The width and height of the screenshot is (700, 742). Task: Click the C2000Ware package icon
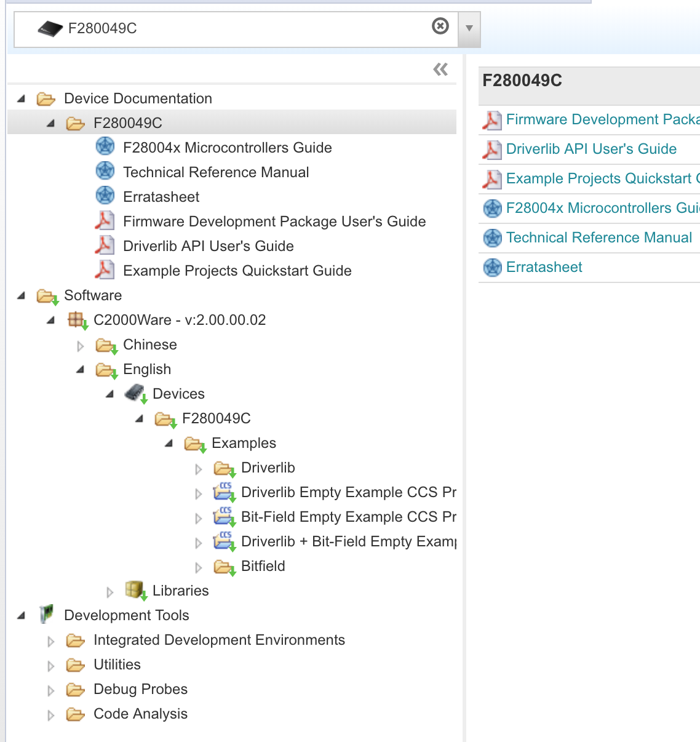pyautogui.click(x=76, y=320)
